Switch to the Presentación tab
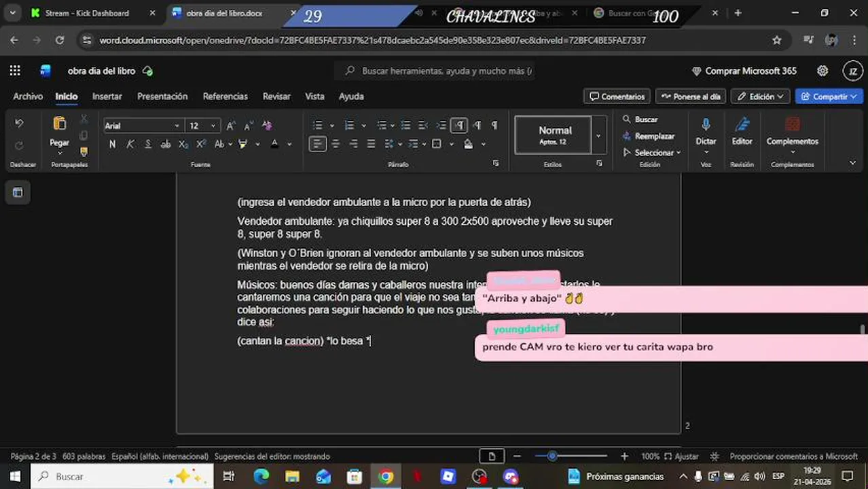Image resolution: width=868 pixels, height=489 pixels. 162,96
